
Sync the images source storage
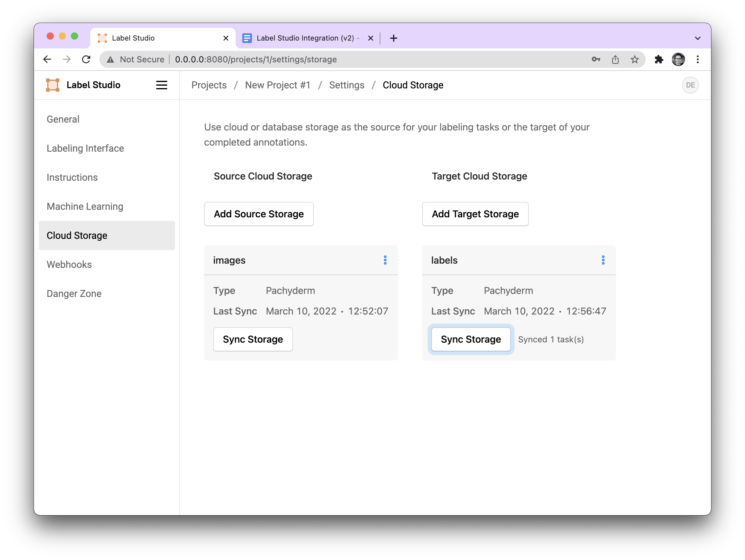coord(253,339)
